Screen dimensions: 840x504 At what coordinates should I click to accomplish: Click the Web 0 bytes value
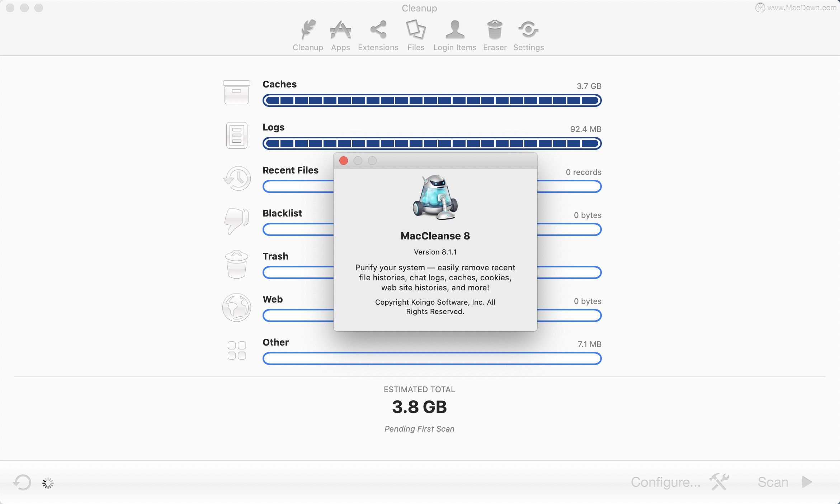(x=587, y=301)
